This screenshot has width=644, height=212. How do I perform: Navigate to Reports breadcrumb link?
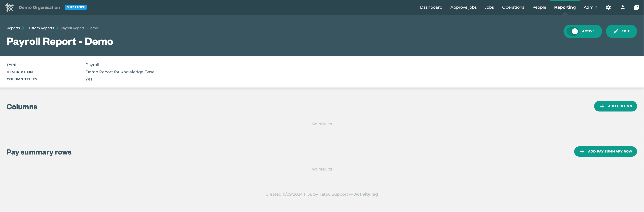13,28
